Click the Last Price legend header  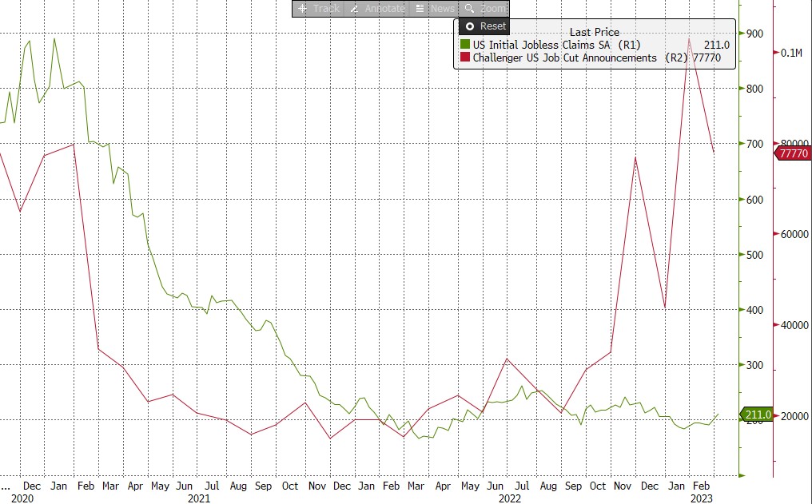coord(594,32)
